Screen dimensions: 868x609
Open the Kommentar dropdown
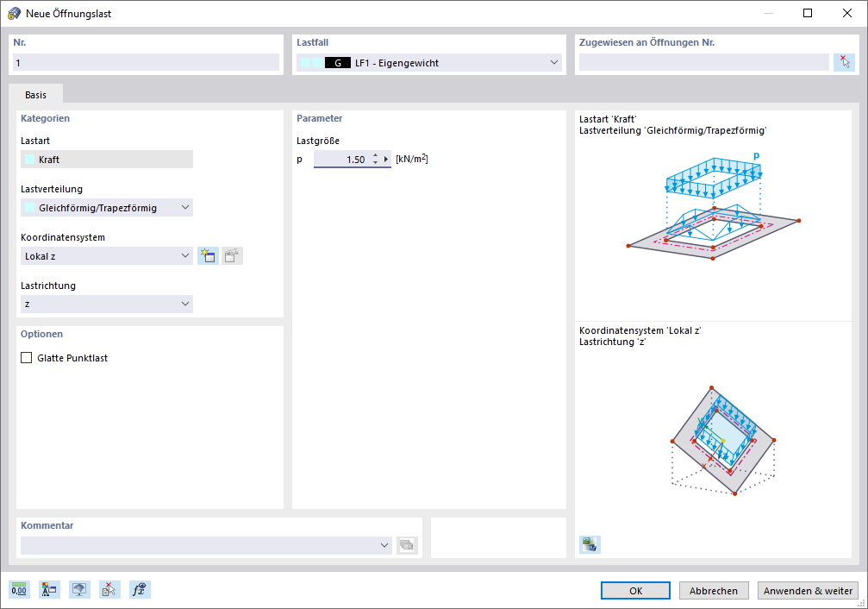pos(207,545)
